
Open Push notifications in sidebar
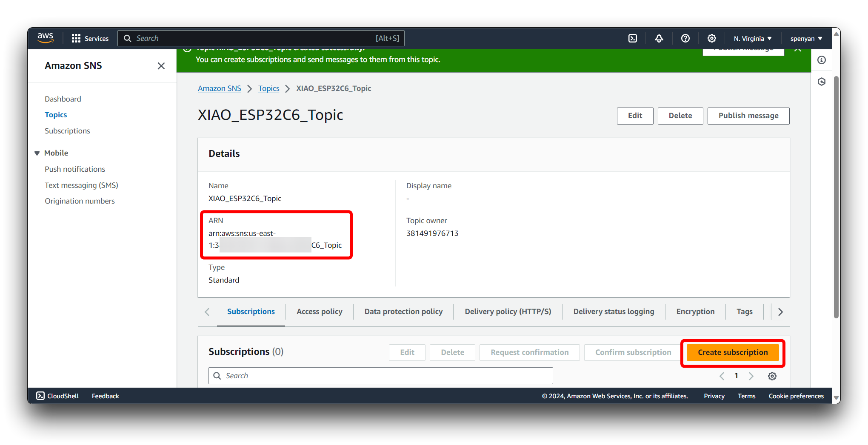75,169
